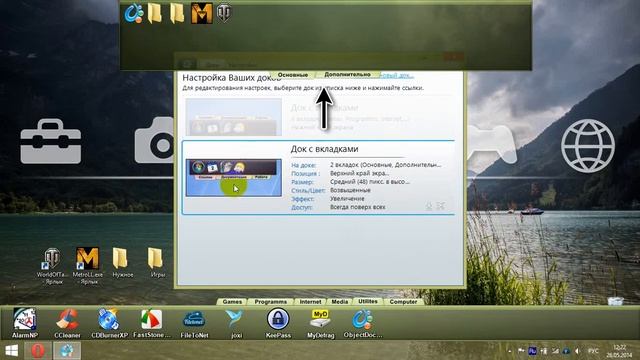Switch to the Дополнительно dock tab
This screenshot has height=360, width=640.
point(347,75)
